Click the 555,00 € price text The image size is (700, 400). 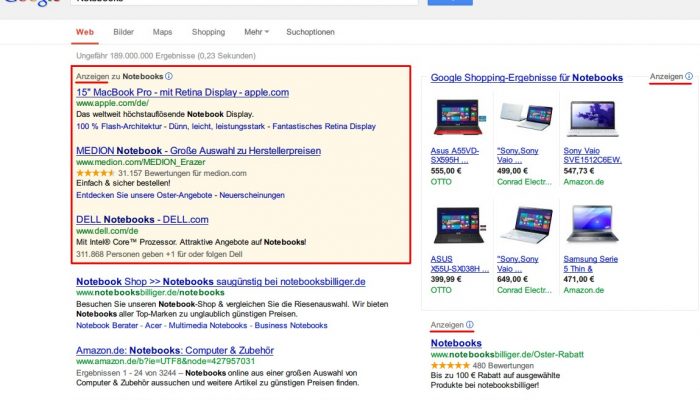pyautogui.click(x=446, y=171)
